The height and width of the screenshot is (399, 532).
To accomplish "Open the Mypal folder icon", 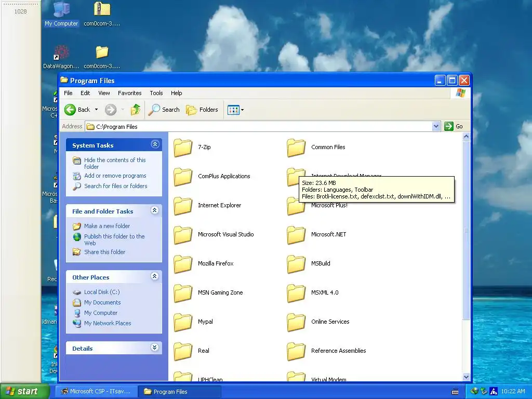I will pyautogui.click(x=183, y=323).
